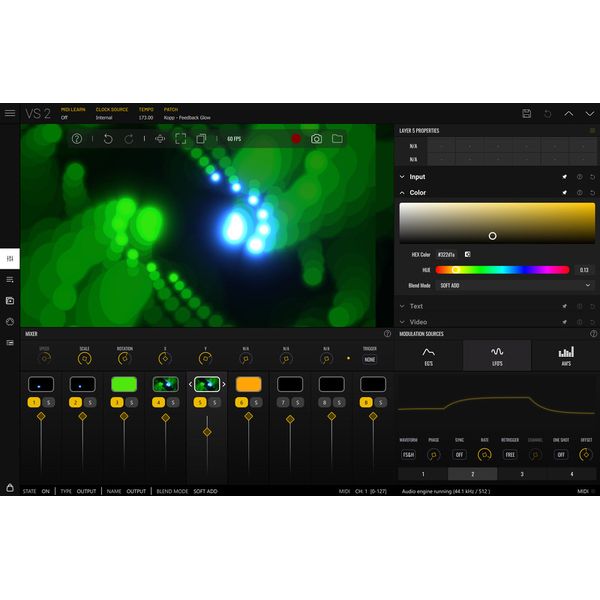The image size is (600, 600).
Task: Open the folder icon in preview toolbar
Action: (x=337, y=139)
